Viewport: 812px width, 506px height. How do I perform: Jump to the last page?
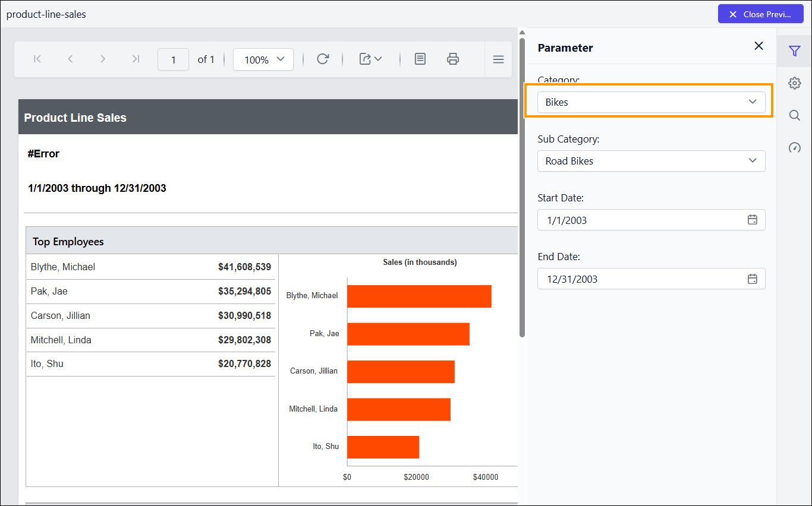[136, 59]
